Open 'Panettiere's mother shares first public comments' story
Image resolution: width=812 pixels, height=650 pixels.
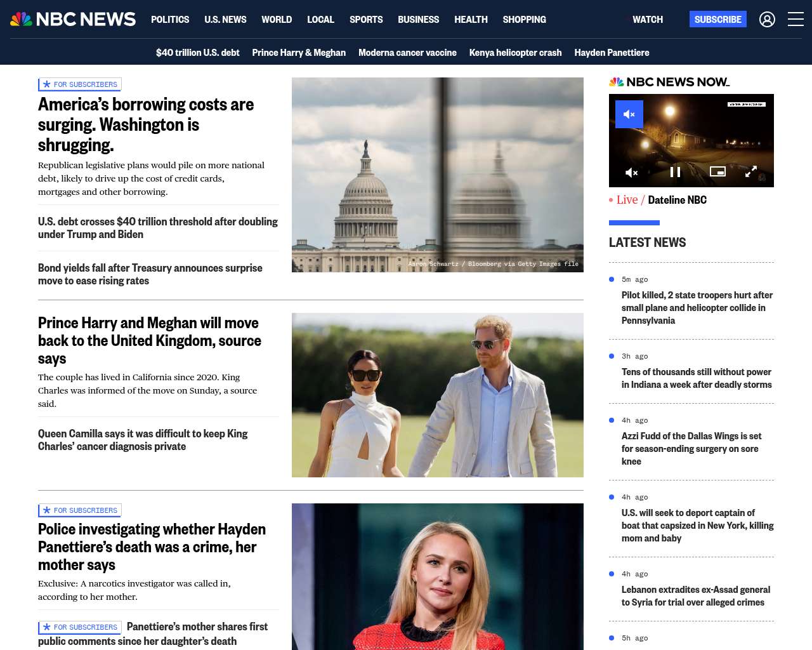click(153, 633)
